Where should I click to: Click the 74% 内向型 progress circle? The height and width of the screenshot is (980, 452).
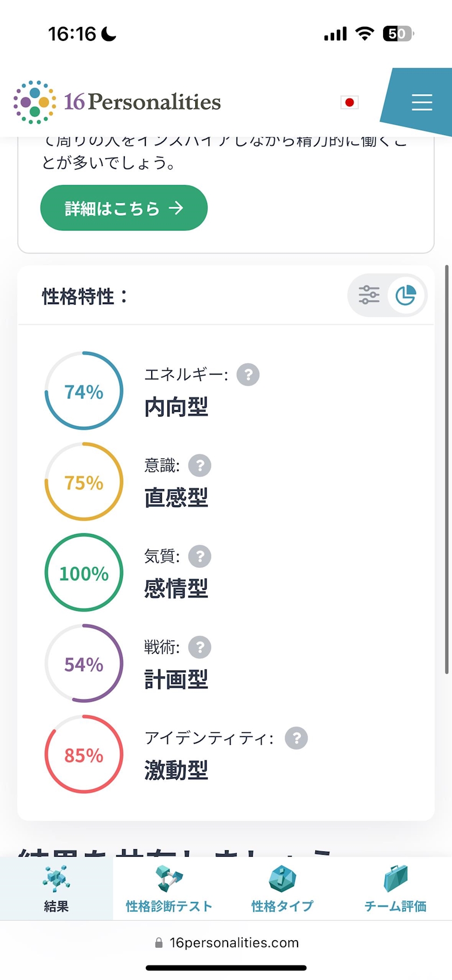(84, 391)
